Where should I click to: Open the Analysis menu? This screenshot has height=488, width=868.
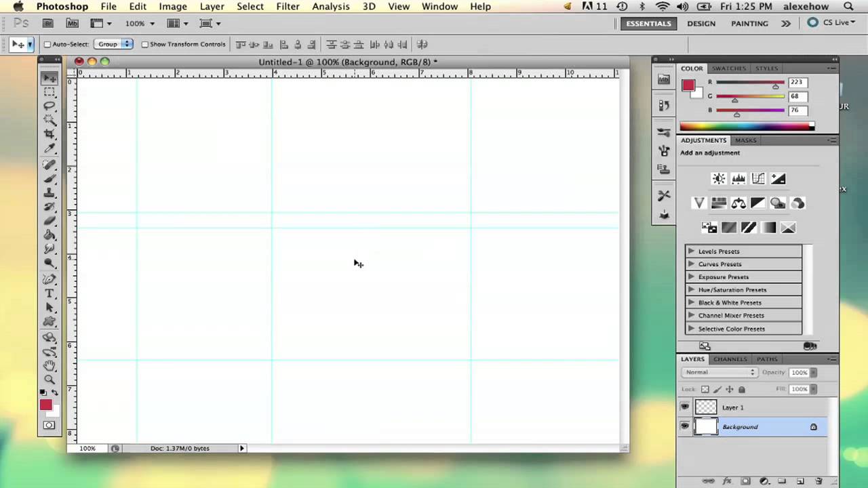pyautogui.click(x=331, y=6)
